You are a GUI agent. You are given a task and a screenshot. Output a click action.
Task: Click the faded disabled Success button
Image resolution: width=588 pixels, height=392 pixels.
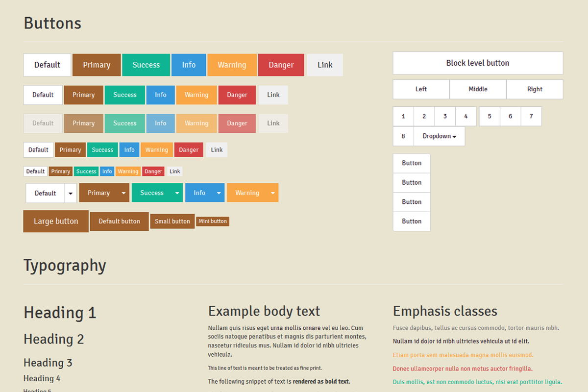(x=125, y=123)
